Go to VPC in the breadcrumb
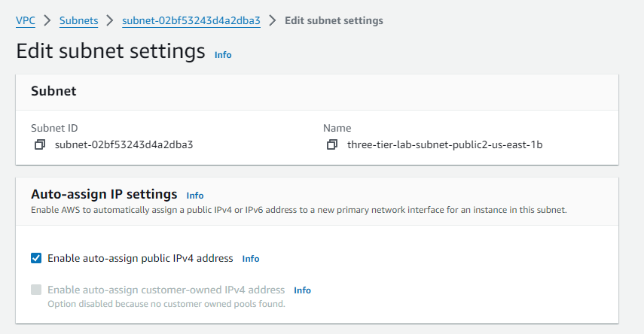The height and width of the screenshot is (334, 644). pyautogui.click(x=26, y=20)
